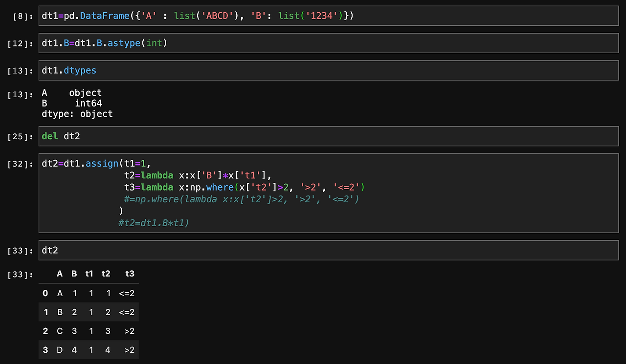Click the commented #=np.where line

click(242, 199)
